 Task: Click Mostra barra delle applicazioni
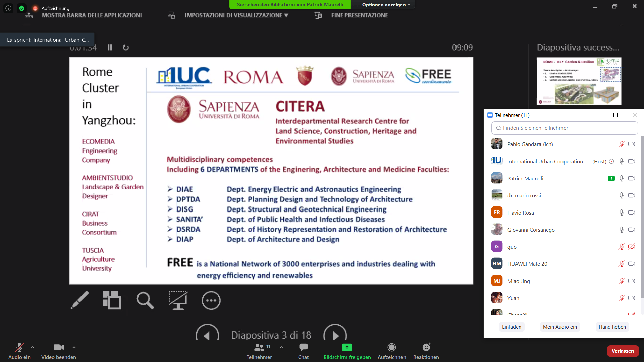coord(91,15)
